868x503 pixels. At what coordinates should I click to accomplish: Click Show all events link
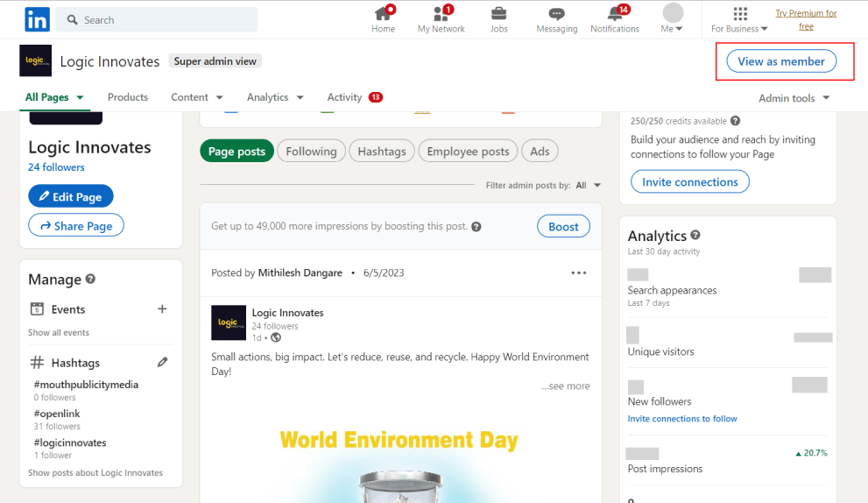point(59,332)
